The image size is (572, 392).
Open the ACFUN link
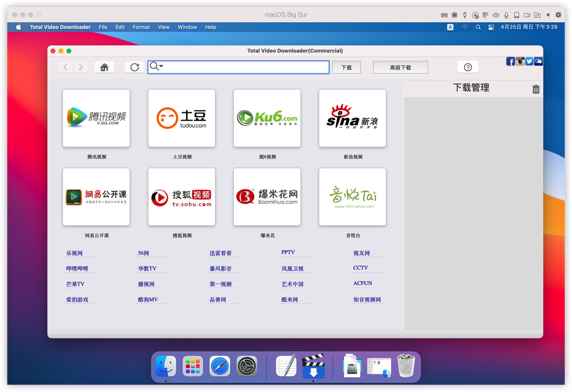coord(363,283)
